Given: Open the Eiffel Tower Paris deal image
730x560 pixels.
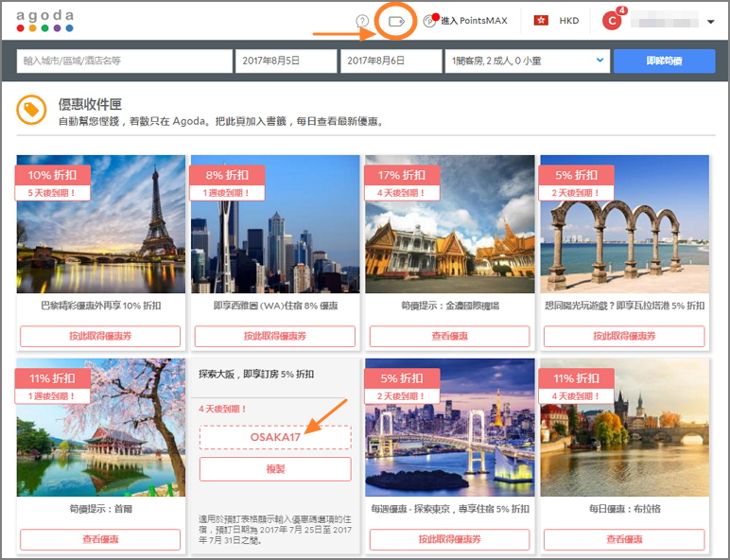Looking at the screenshot, I should (x=100, y=224).
